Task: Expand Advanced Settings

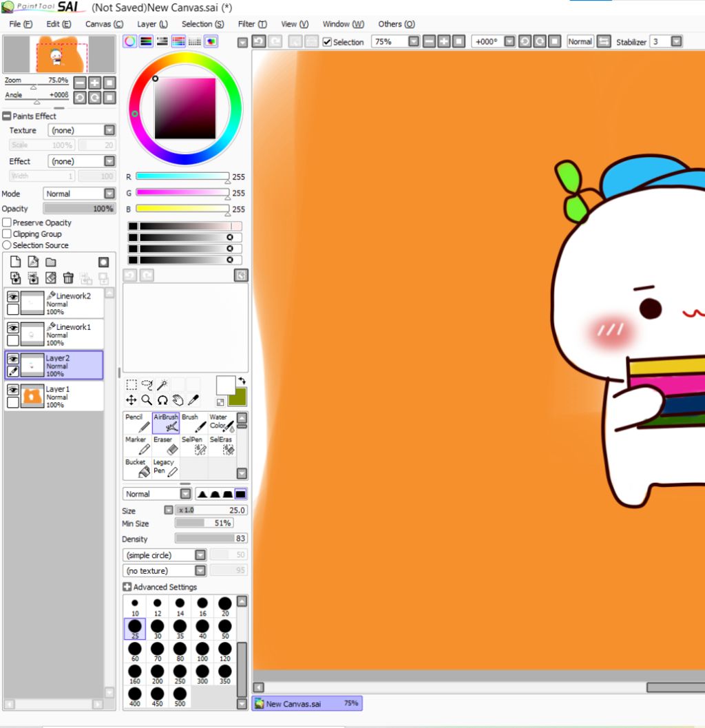Action: 127,587
